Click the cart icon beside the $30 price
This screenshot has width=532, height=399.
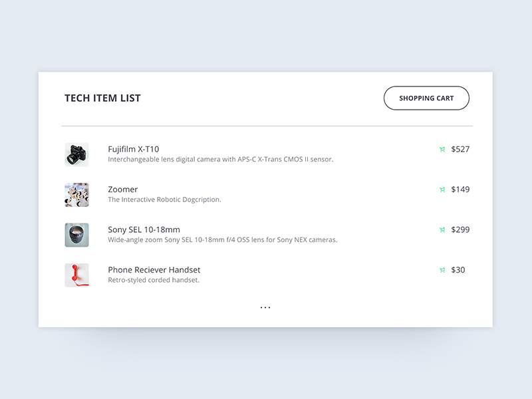click(442, 270)
